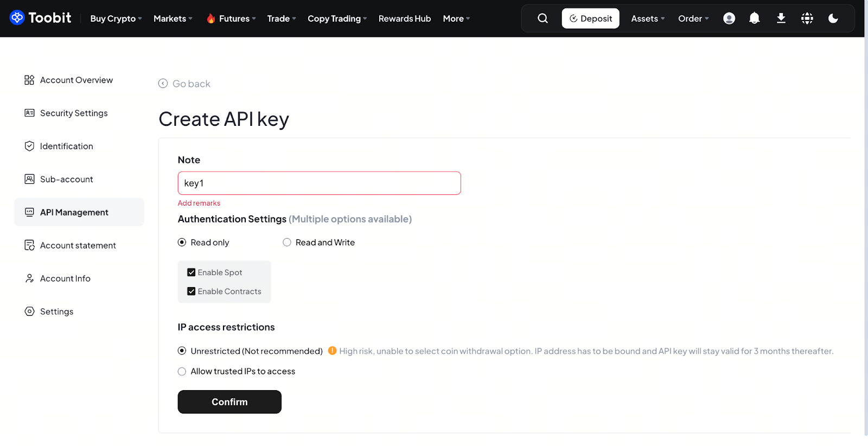The image size is (868, 446).
Task: Click the search magnifier icon
Action: 542,18
